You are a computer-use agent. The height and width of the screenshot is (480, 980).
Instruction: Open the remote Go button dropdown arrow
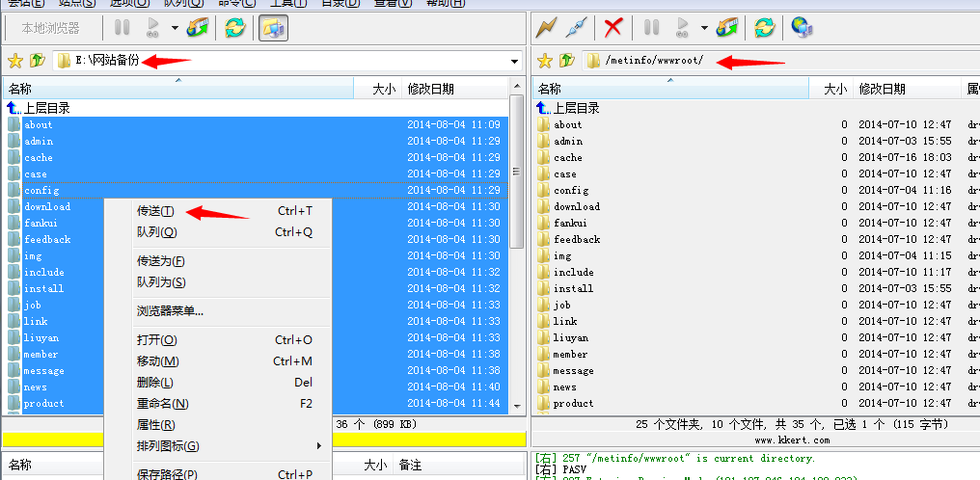[704, 28]
